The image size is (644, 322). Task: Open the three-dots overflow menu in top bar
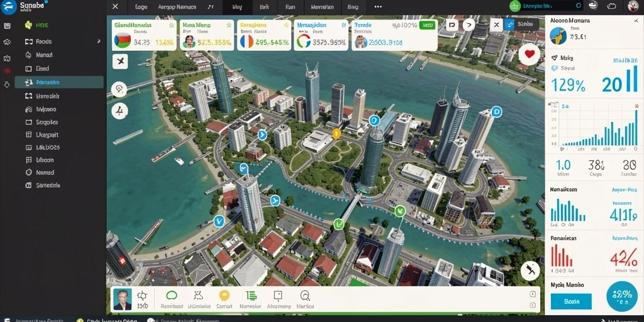pyautogui.click(x=378, y=6)
